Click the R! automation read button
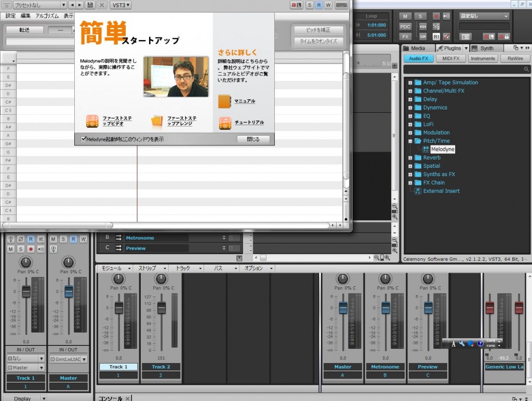532x401 pixels. pyautogui.click(x=436, y=37)
